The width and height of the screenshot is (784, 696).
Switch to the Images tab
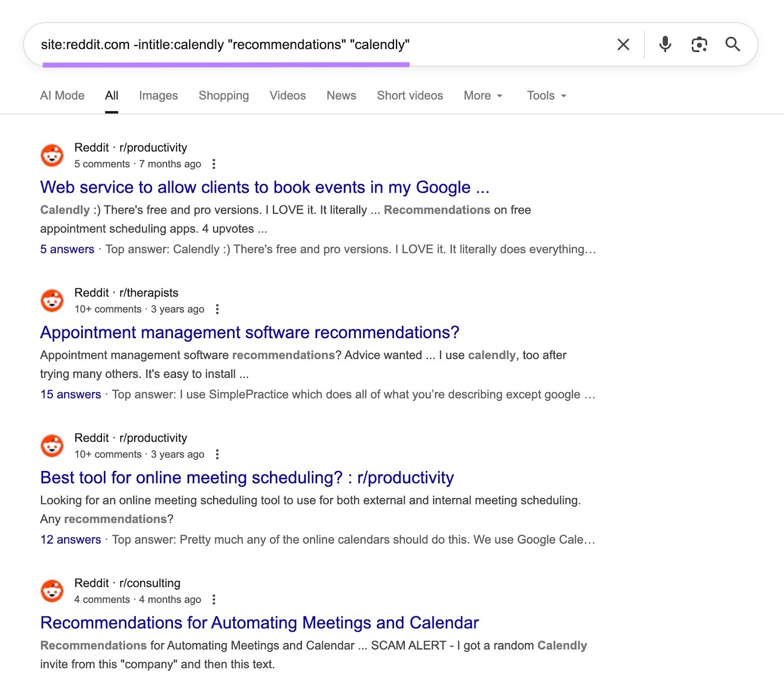coord(158,96)
